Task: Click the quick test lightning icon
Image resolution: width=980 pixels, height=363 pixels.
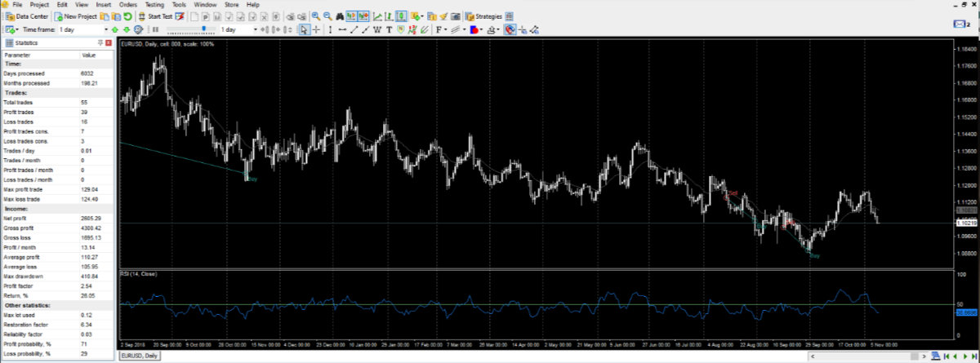Action: point(180,16)
